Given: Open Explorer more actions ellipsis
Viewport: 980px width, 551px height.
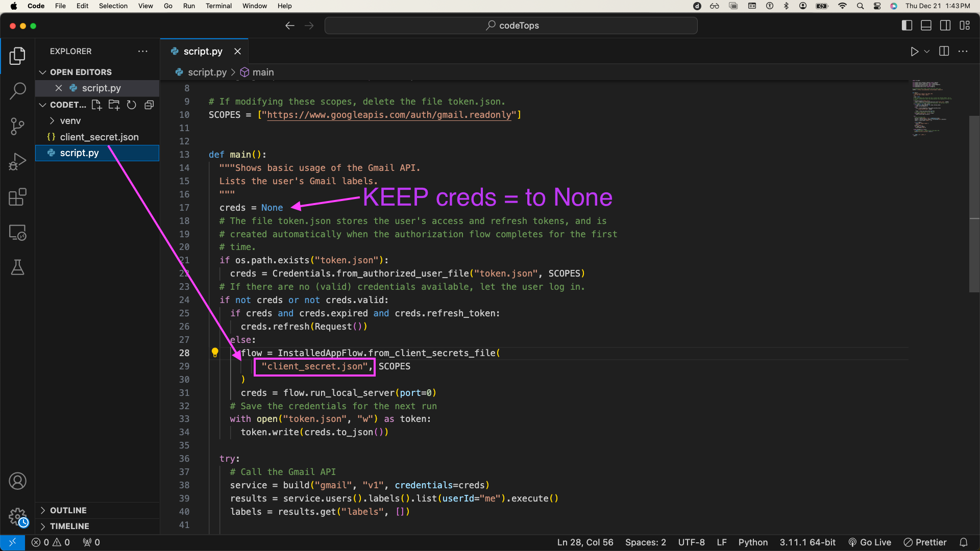Looking at the screenshot, I should [x=143, y=52].
